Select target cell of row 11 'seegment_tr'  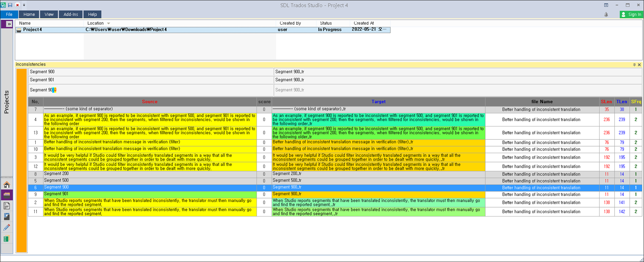(x=379, y=212)
